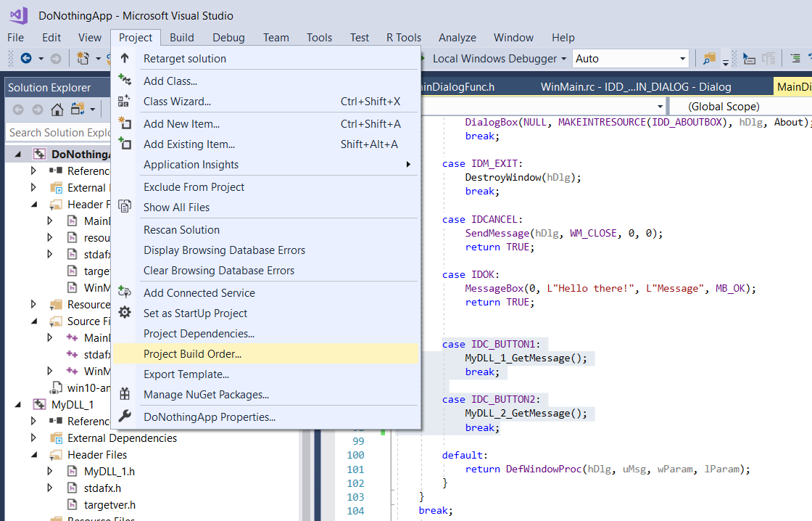This screenshot has height=521, width=812.
Task: Open the R Tools menu
Action: [x=404, y=37]
